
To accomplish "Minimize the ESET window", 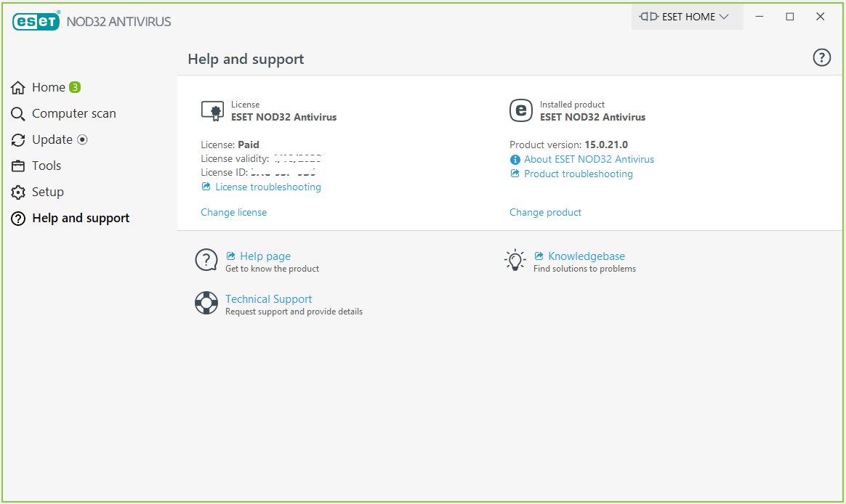I will point(759,17).
